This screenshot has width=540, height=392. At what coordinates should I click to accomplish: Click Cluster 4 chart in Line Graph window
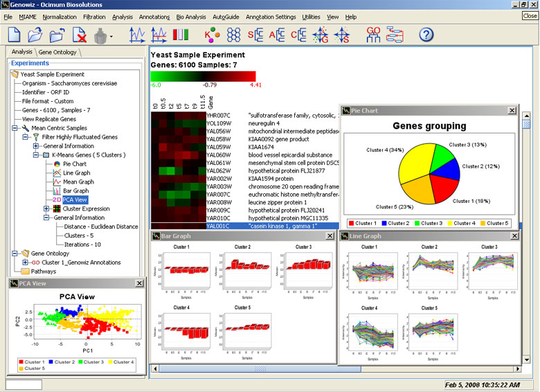tap(372, 331)
